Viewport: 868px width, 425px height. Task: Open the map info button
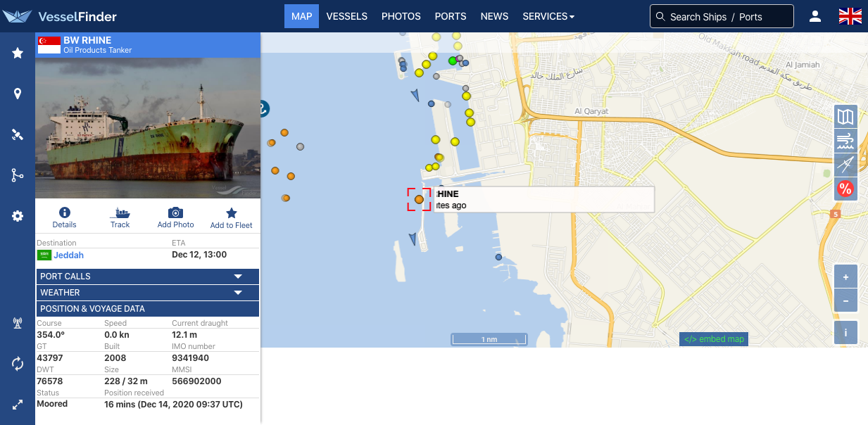[845, 333]
